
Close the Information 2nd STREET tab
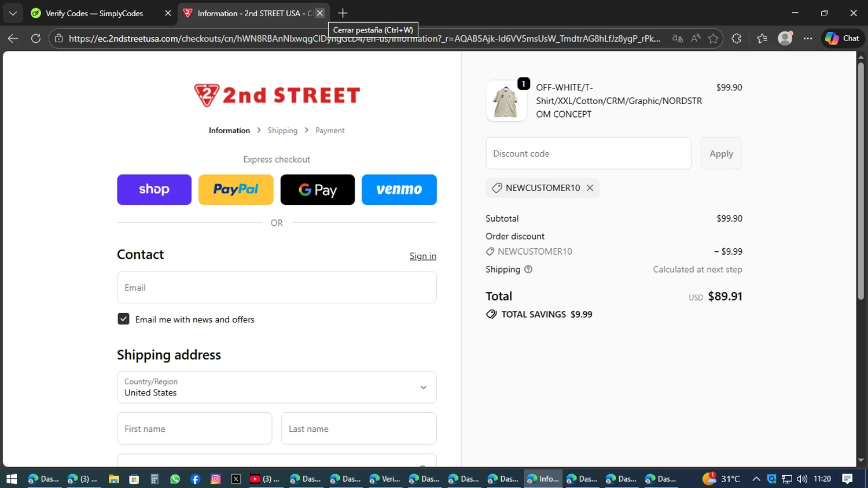(320, 13)
